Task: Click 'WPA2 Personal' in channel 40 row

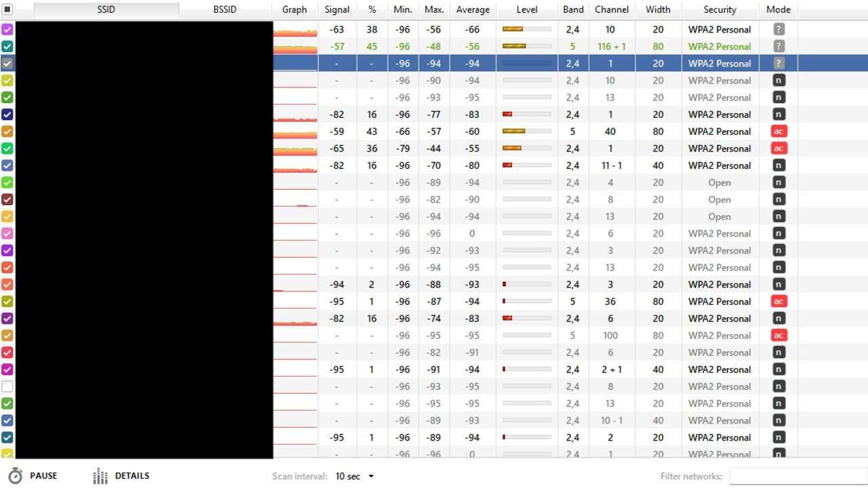Action: [x=719, y=131]
